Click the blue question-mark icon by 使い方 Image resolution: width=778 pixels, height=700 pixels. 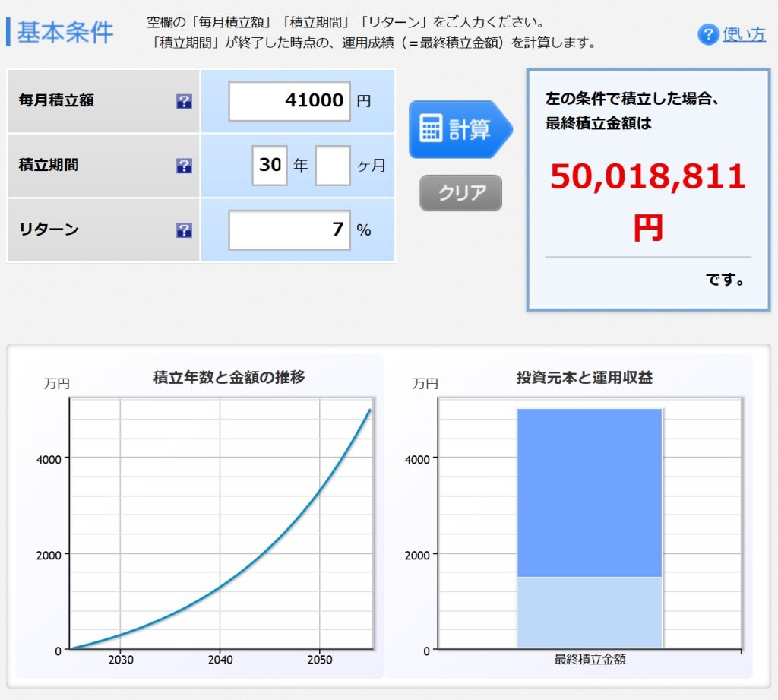707,34
